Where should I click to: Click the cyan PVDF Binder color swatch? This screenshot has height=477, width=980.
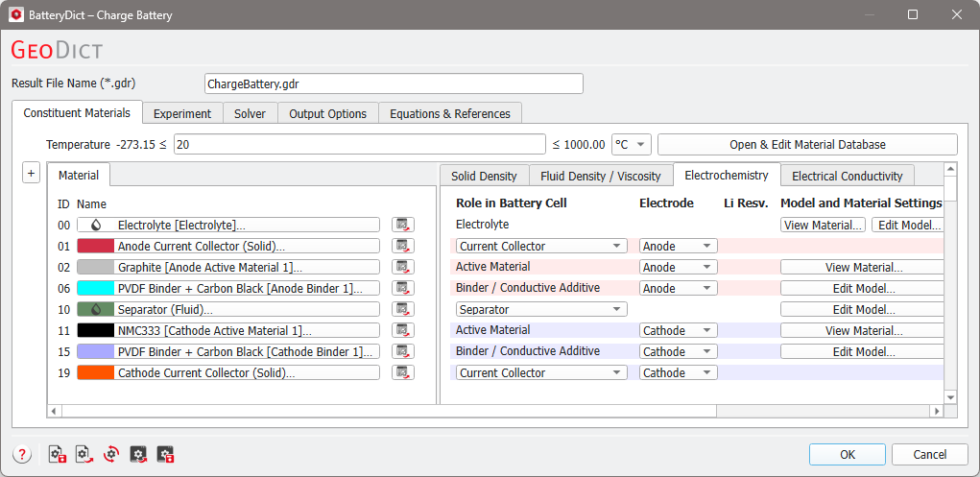[96, 288]
